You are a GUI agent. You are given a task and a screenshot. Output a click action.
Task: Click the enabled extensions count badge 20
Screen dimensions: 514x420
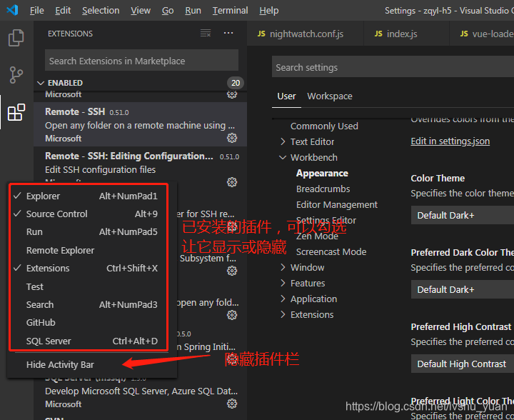(236, 83)
